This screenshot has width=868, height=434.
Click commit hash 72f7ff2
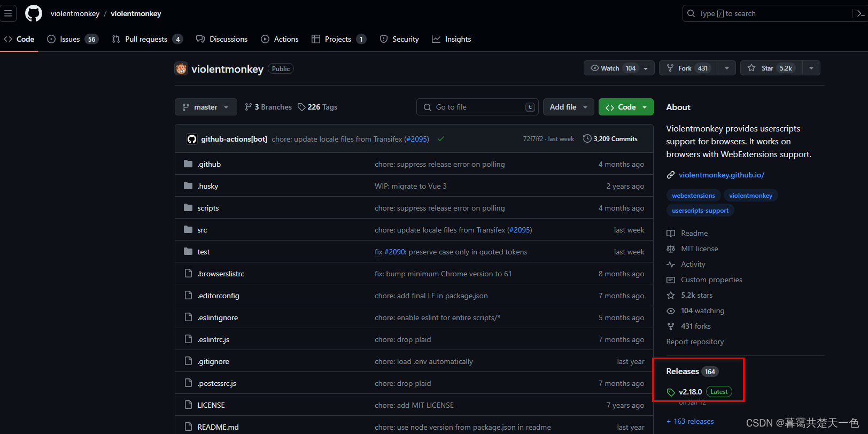[x=533, y=139]
